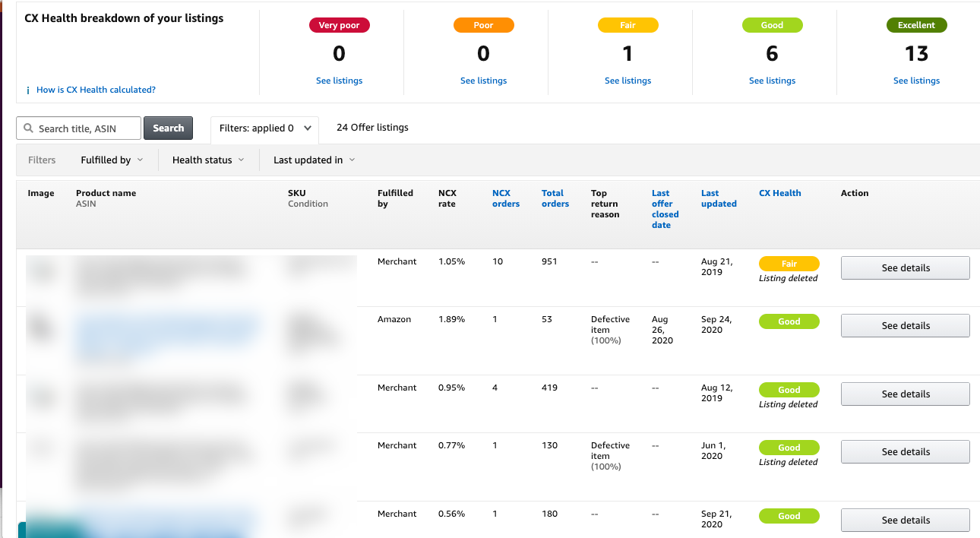Click the Excellent status badge
The height and width of the screenshot is (538, 980).
916,25
